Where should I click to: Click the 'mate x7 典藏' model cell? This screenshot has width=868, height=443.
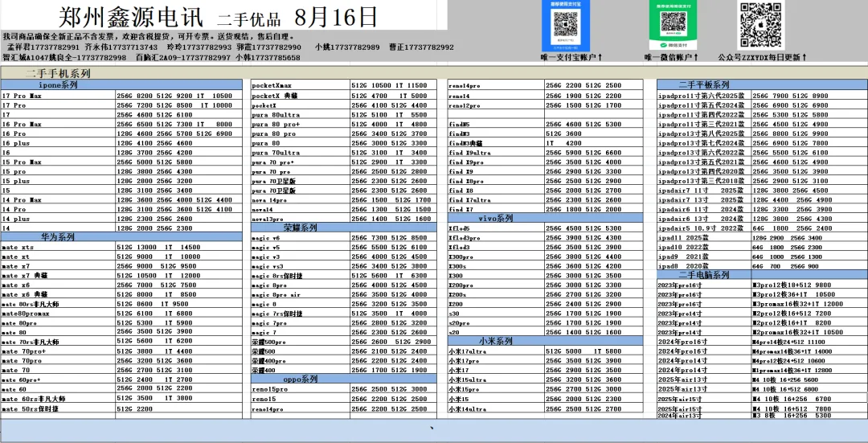(58, 275)
